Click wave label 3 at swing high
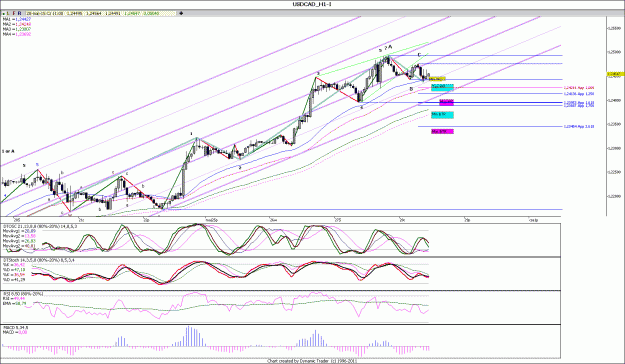The width and height of the screenshot is (625, 364). 318,73
